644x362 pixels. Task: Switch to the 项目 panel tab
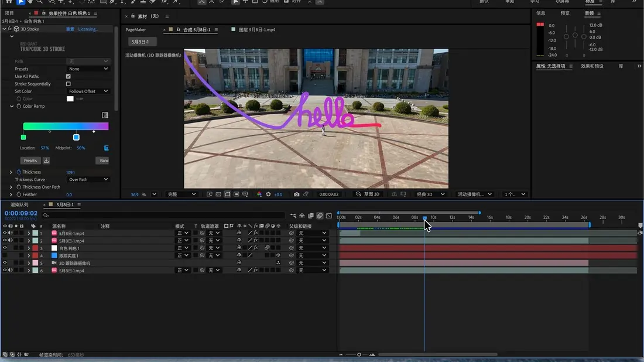pos(9,13)
